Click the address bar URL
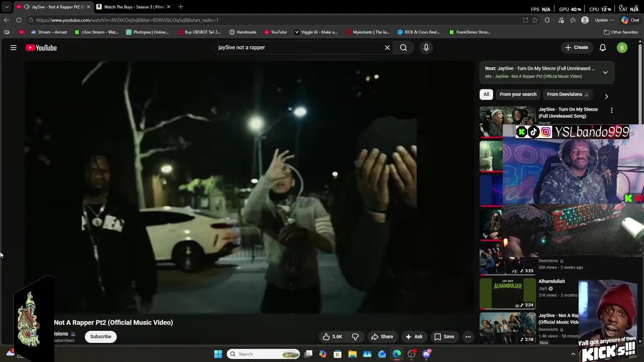This screenshot has width=644, height=362. pos(127,20)
